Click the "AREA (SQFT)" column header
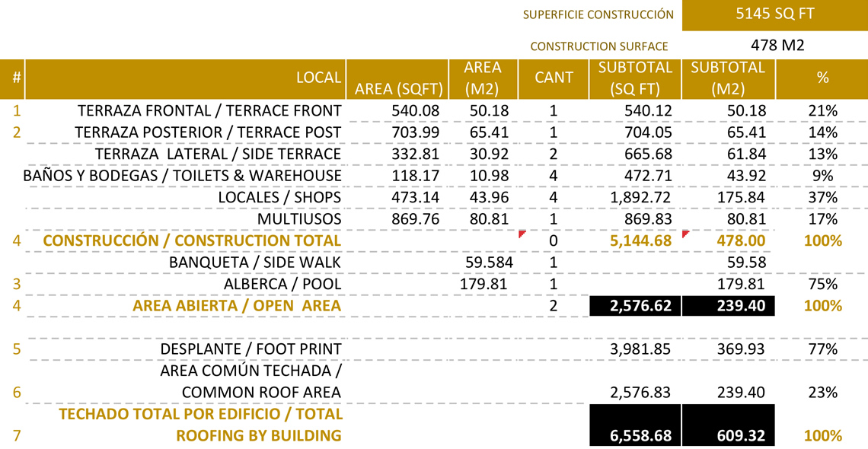Viewport: 868px width, 449px height. [396, 89]
